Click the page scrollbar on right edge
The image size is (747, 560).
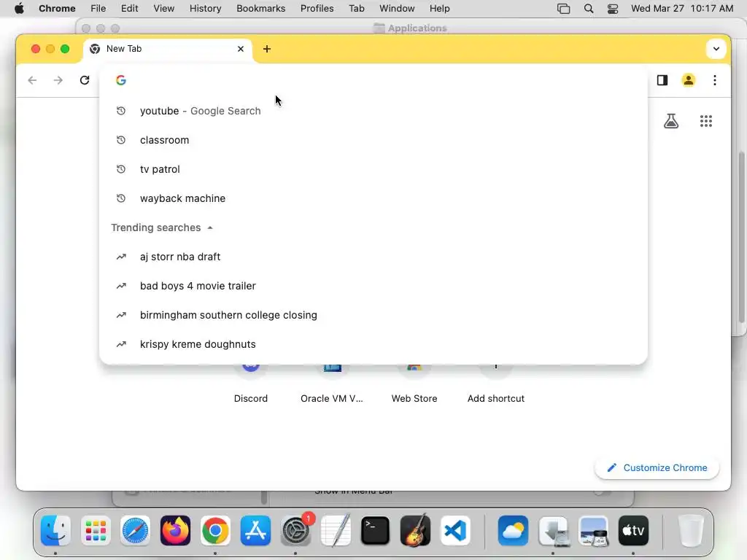click(741, 238)
